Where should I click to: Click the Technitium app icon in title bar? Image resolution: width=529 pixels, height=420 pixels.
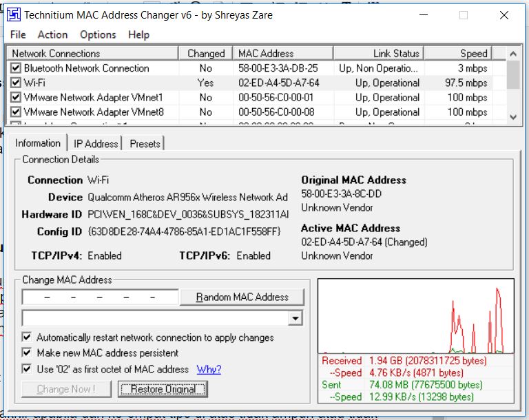[x=14, y=15]
